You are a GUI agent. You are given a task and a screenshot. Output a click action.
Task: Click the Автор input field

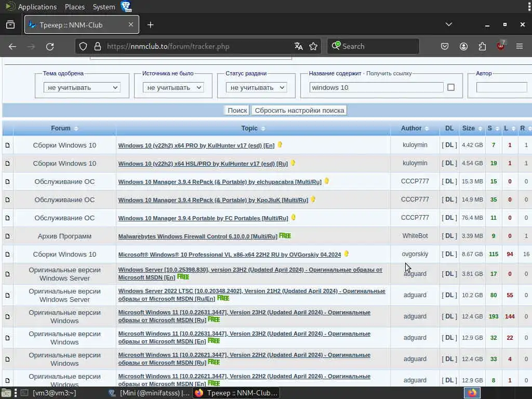coord(501,87)
